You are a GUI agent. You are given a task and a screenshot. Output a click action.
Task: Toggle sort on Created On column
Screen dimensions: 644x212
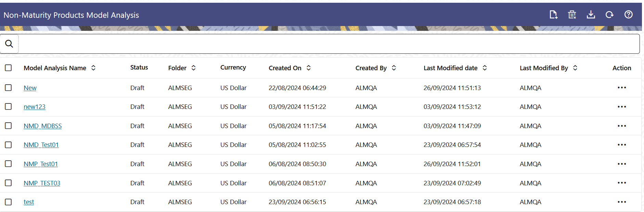pos(309,68)
